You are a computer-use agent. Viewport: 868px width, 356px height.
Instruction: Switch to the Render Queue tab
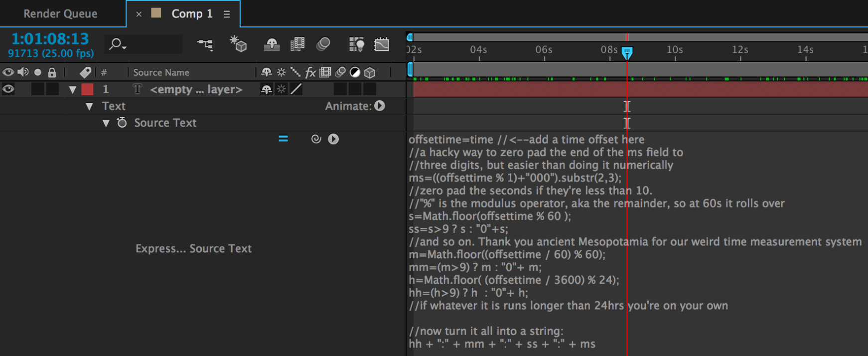click(60, 13)
